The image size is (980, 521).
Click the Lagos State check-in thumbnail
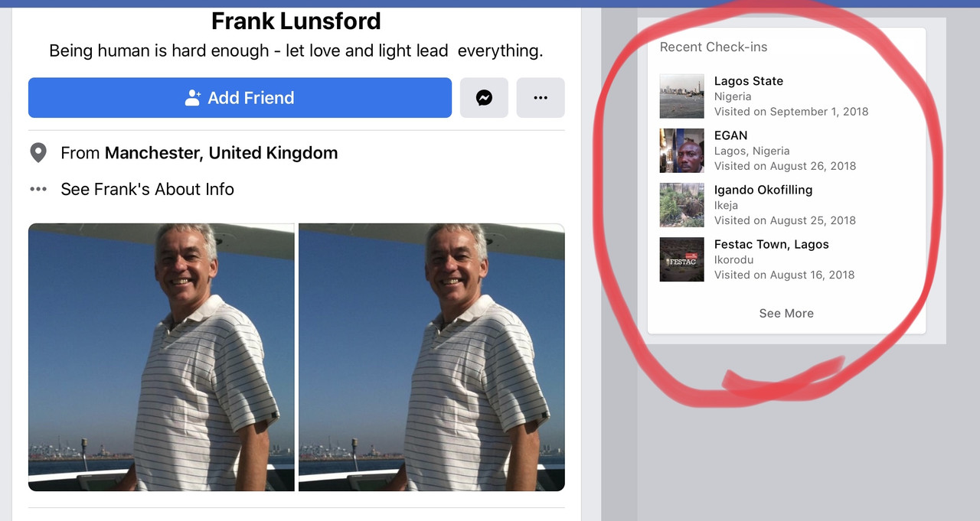click(682, 96)
